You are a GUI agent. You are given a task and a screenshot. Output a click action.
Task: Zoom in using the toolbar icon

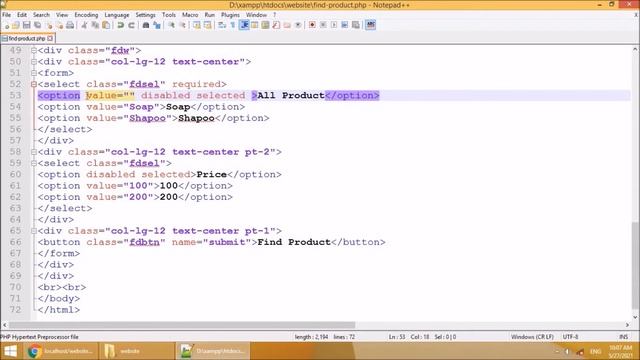coord(171,25)
